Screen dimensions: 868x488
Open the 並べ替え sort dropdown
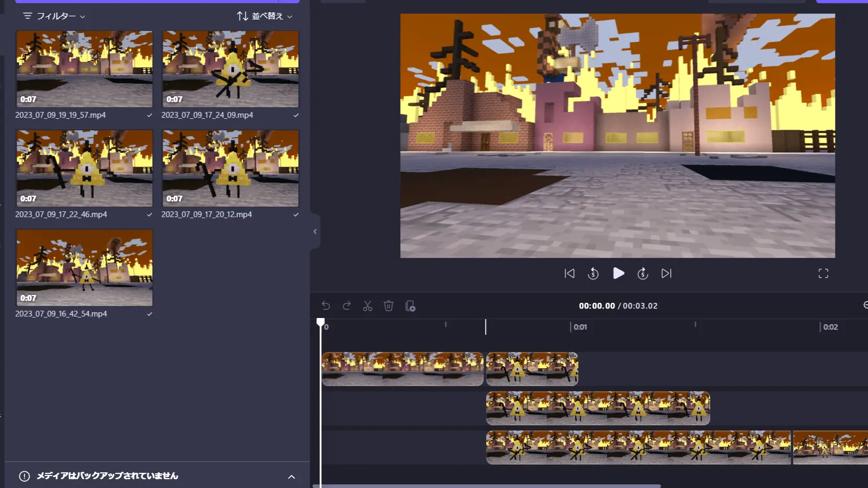(264, 16)
